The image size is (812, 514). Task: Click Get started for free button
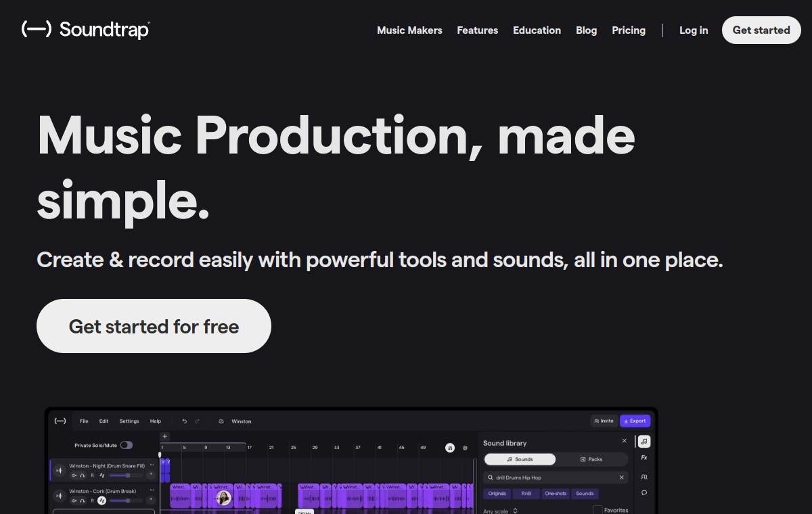154,326
